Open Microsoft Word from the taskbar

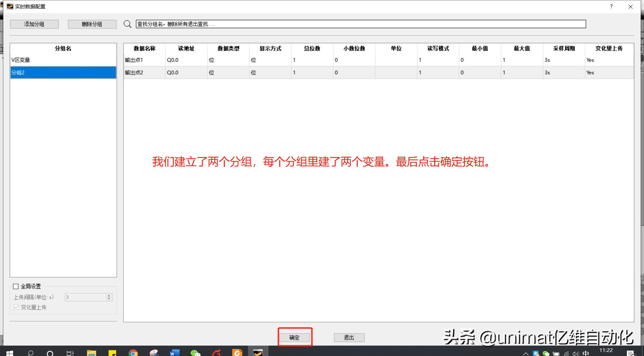click(x=174, y=352)
